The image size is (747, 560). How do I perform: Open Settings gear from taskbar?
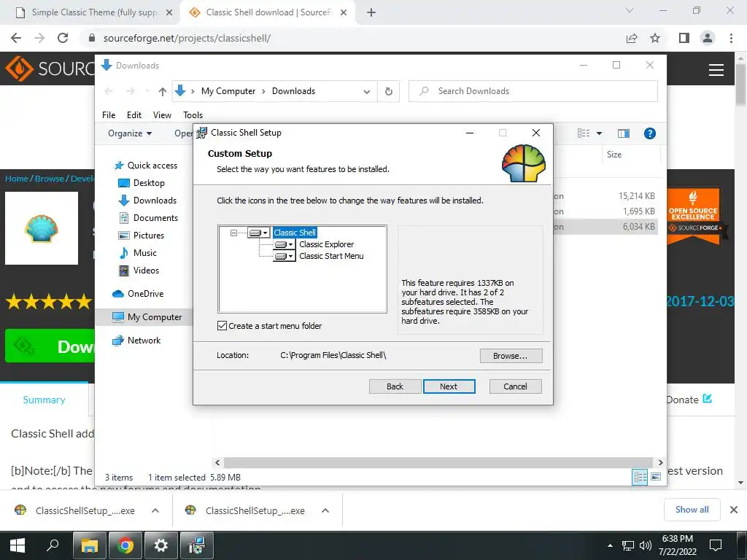coord(161,545)
